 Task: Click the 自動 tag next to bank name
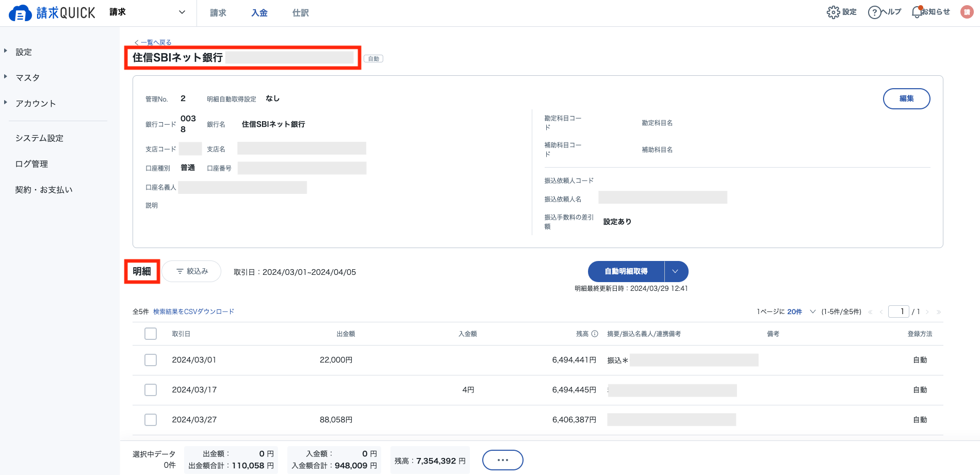pyautogui.click(x=373, y=59)
